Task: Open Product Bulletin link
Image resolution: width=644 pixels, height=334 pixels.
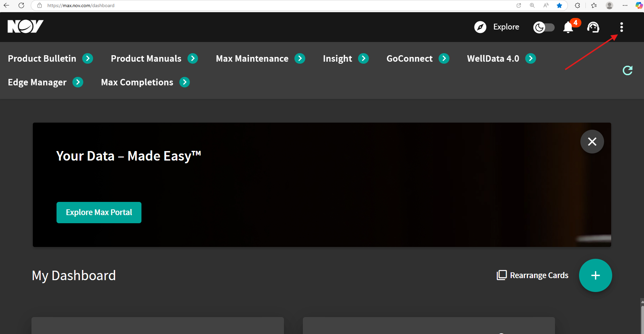Action: (x=42, y=59)
